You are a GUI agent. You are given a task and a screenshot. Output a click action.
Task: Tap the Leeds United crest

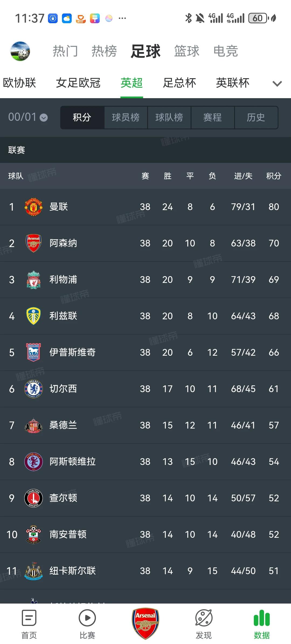click(x=33, y=316)
